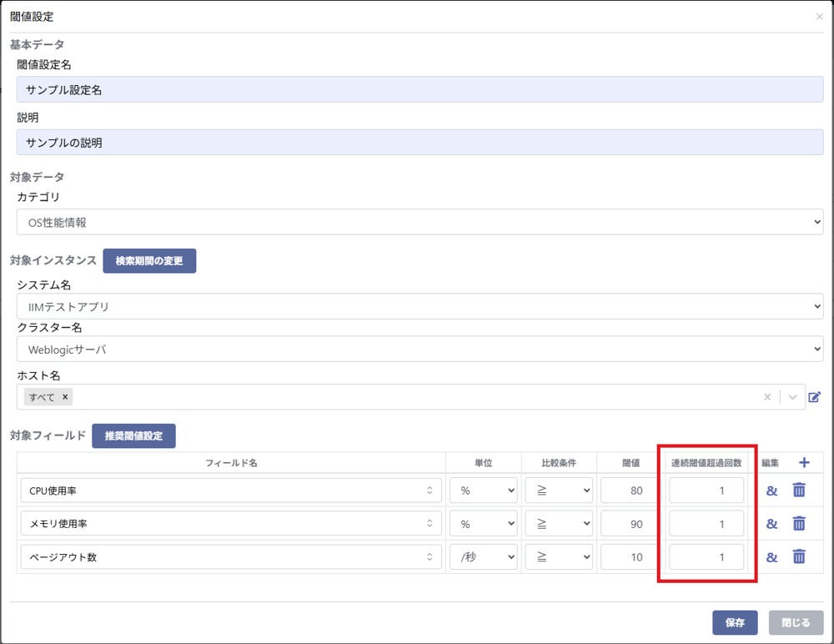Remove the すべて tag from host name
Image resolution: width=834 pixels, height=644 pixels.
point(65,397)
